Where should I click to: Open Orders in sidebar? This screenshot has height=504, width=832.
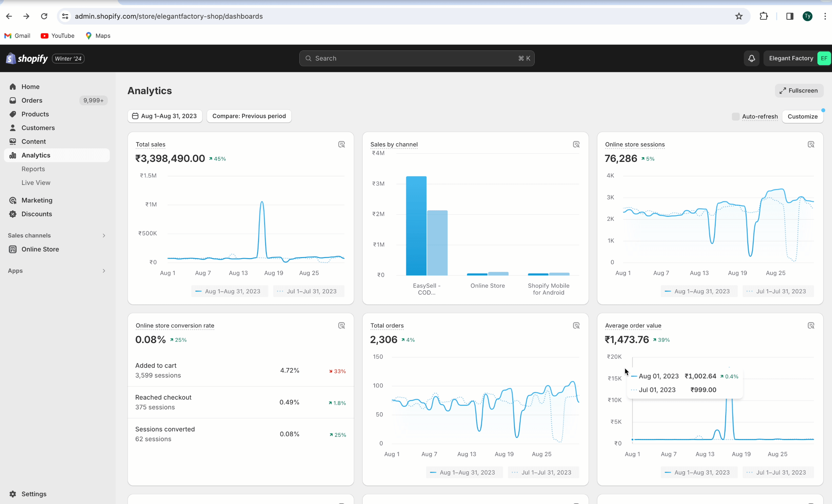point(57,100)
